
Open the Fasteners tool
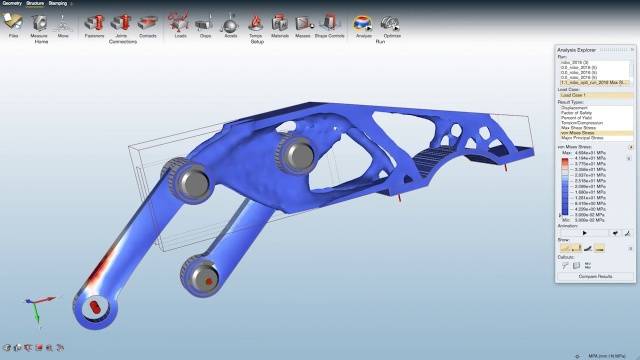(94, 23)
